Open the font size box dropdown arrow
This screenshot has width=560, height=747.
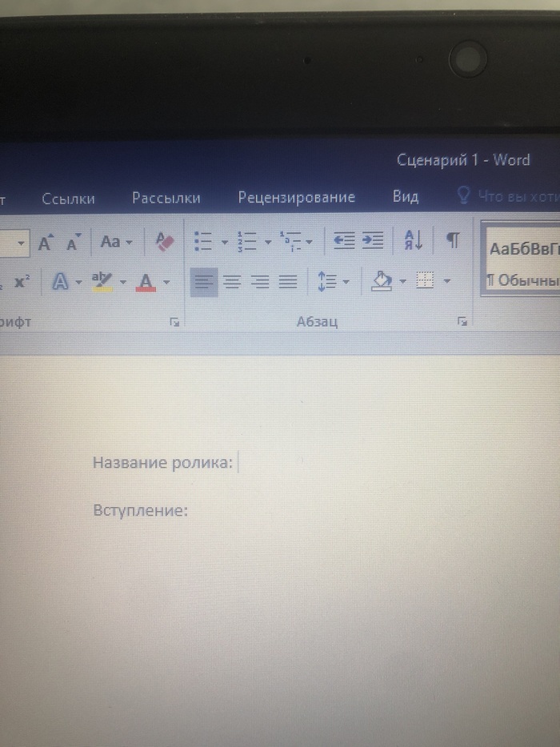pyautogui.click(x=21, y=243)
